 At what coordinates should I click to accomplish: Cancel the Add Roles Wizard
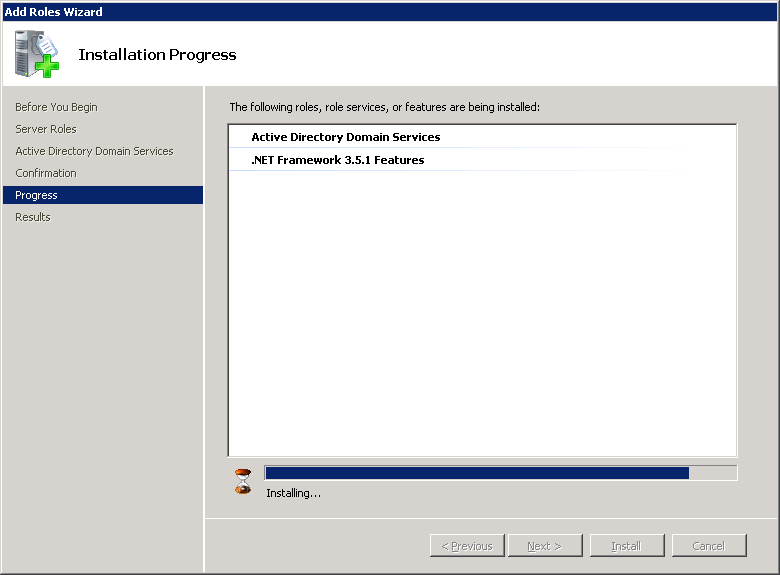(x=709, y=546)
